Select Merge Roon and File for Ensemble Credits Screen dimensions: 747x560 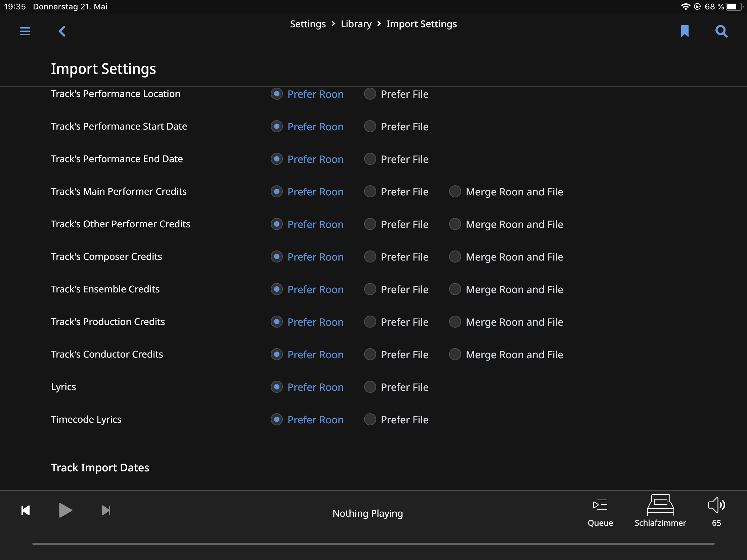[x=506, y=289]
